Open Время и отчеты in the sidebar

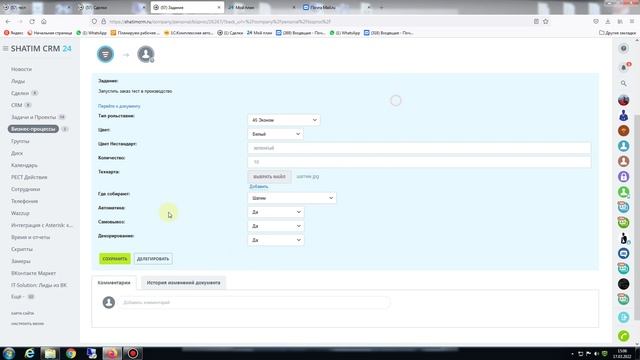point(30,237)
